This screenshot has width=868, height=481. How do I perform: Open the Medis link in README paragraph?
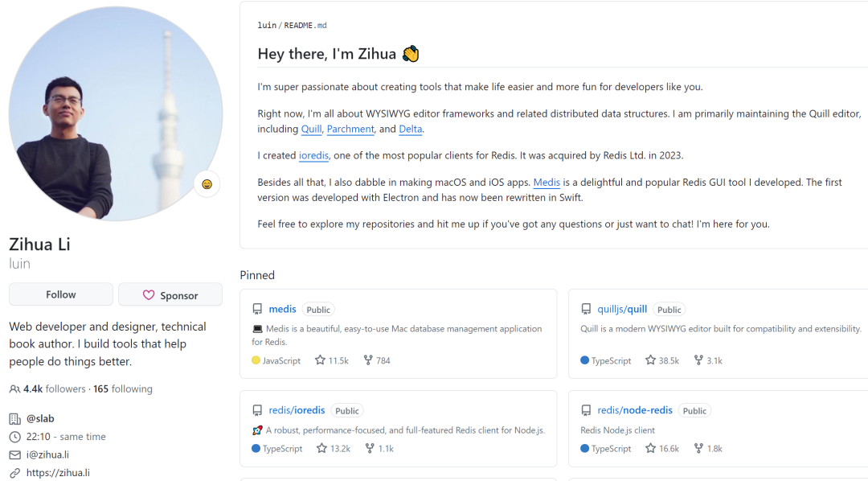[x=547, y=183]
